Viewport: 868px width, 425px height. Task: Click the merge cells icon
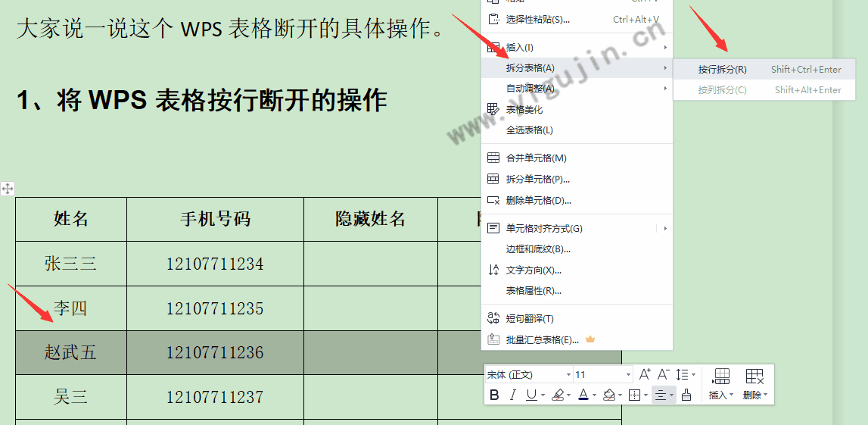[493, 158]
